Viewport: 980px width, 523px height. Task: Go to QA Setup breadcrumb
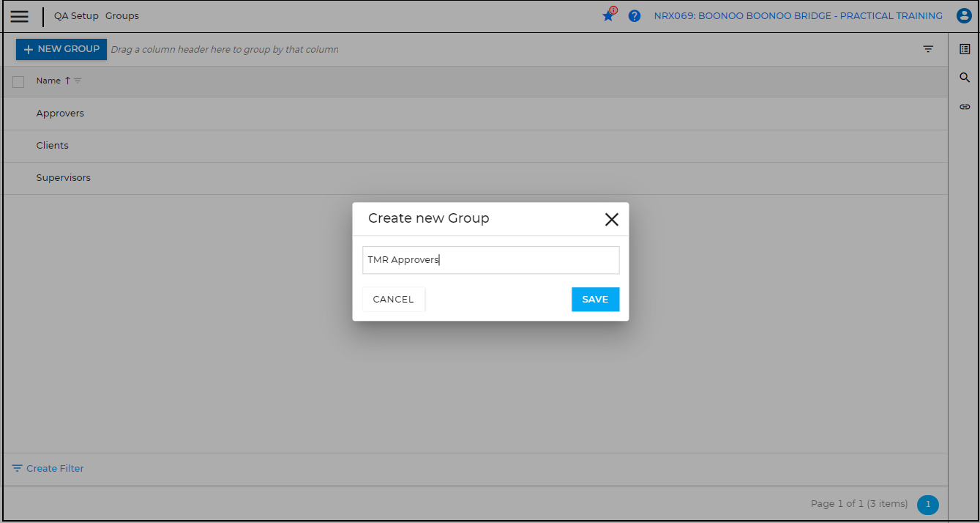pos(76,16)
